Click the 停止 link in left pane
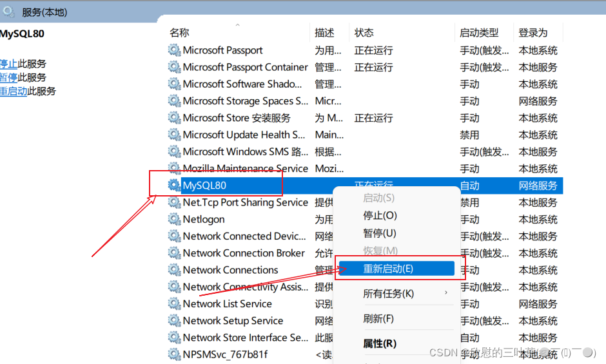The image size is (606, 364). click(8, 64)
